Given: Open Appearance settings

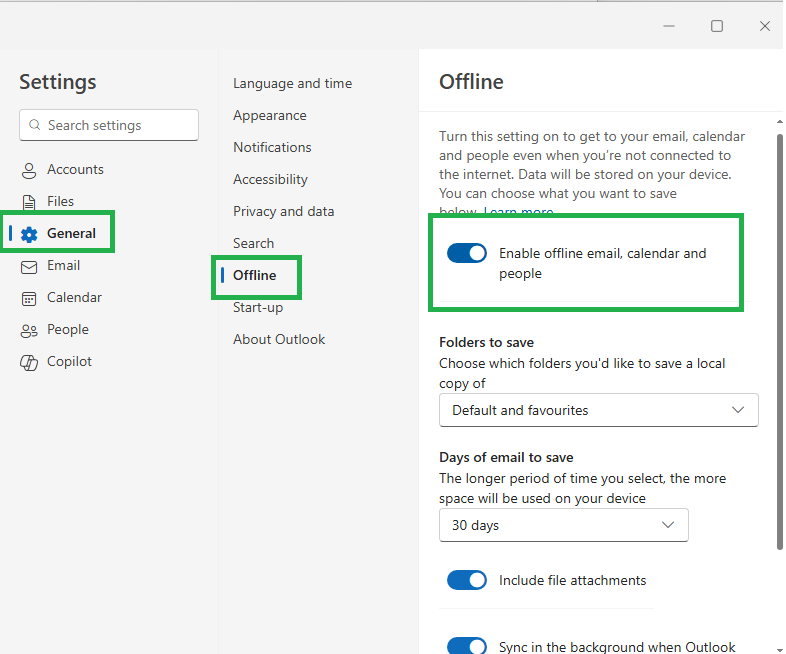Looking at the screenshot, I should (x=270, y=115).
